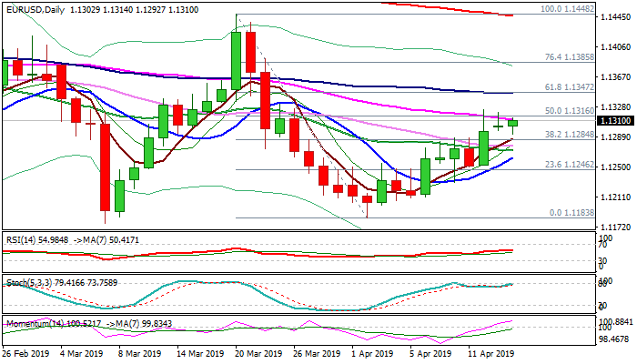Viewport: 637px width, 364px height.
Task: Select the 20 Mar 2019 date label
Action: (x=249, y=353)
